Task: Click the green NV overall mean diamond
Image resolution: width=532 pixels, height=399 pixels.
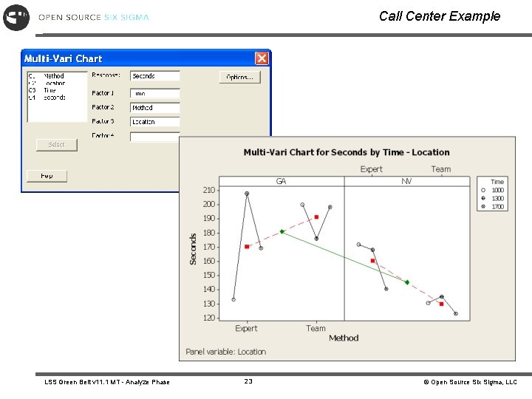Action: point(407,282)
